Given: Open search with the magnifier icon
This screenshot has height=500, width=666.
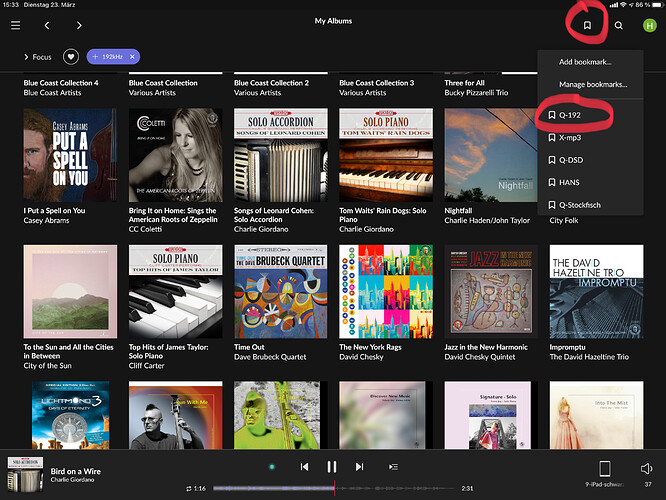Looking at the screenshot, I should click(x=618, y=25).
